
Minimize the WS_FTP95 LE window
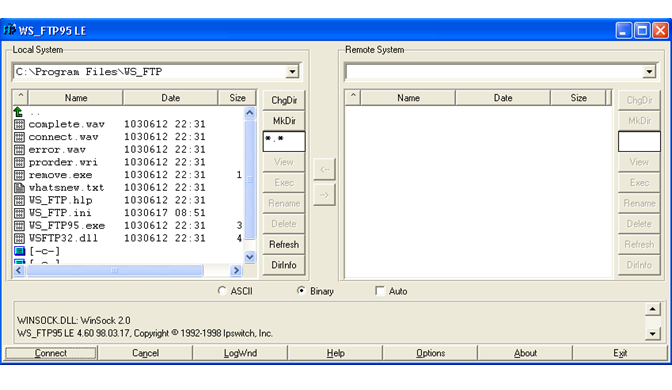pos(624,30)
